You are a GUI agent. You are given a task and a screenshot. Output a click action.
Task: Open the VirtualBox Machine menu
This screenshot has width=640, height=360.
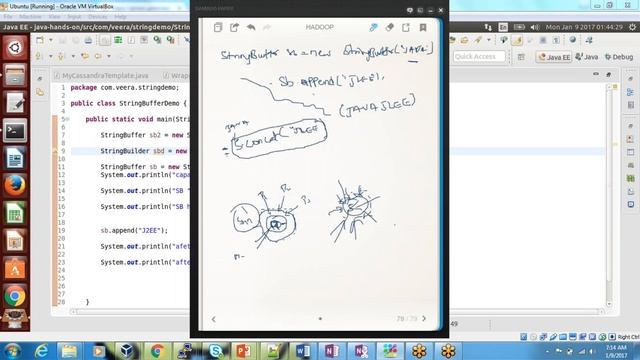point(30,17)
